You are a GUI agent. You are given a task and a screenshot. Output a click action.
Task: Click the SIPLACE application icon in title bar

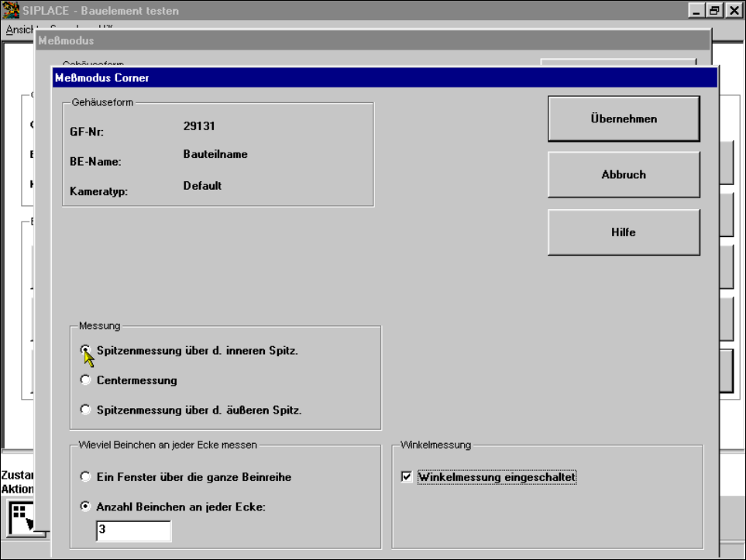coord(11,10)
